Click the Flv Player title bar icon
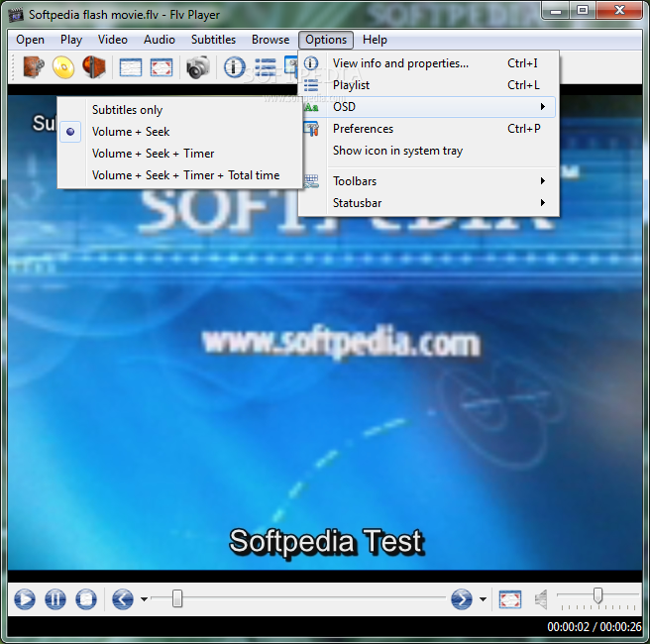This screenshot has height=644, width=650. coord(16,15)
